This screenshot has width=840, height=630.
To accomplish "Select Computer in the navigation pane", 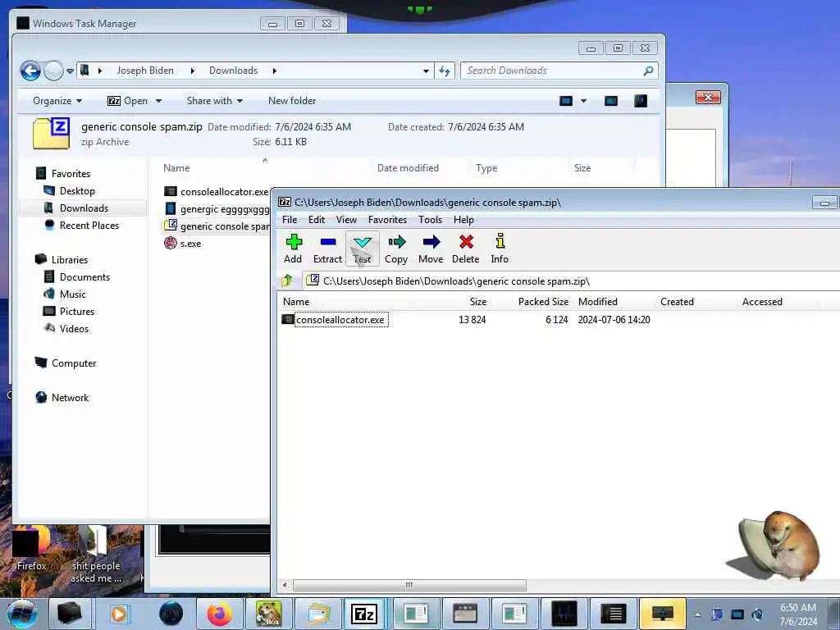I will coord(73,363).
